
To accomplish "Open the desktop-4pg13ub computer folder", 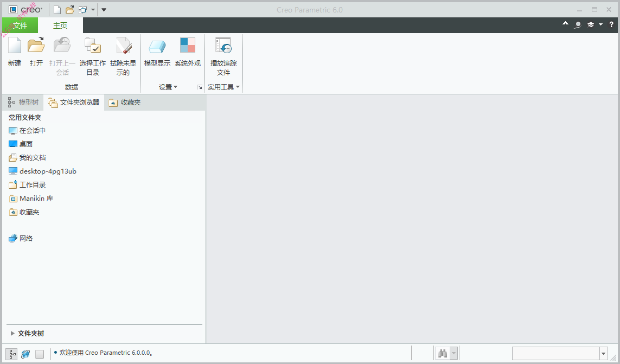I will (x=42, y=171).
